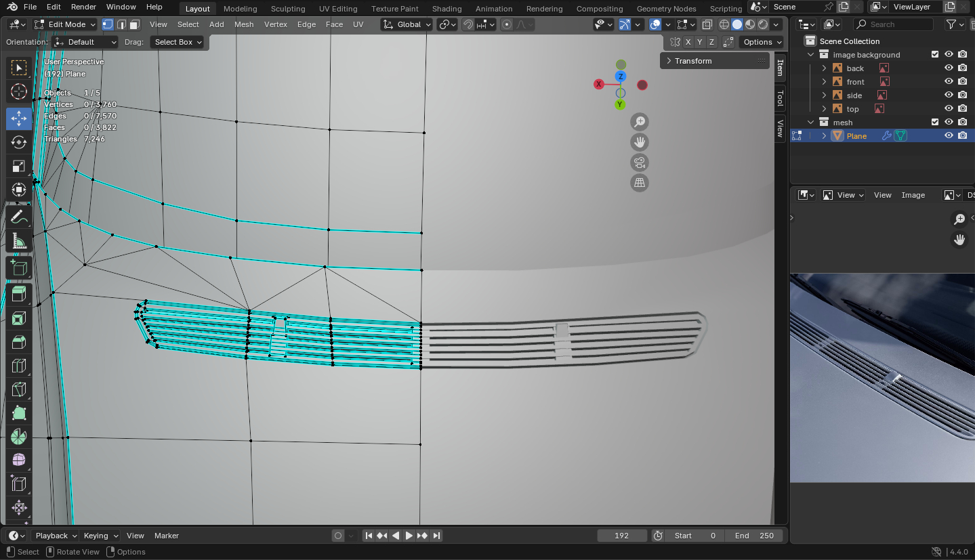Image resolution: width=975 pixels, height=560 pixels.
Task: Open the Global transform orientation dropdown
Action: pyautogui.click(x=407, y=24)
